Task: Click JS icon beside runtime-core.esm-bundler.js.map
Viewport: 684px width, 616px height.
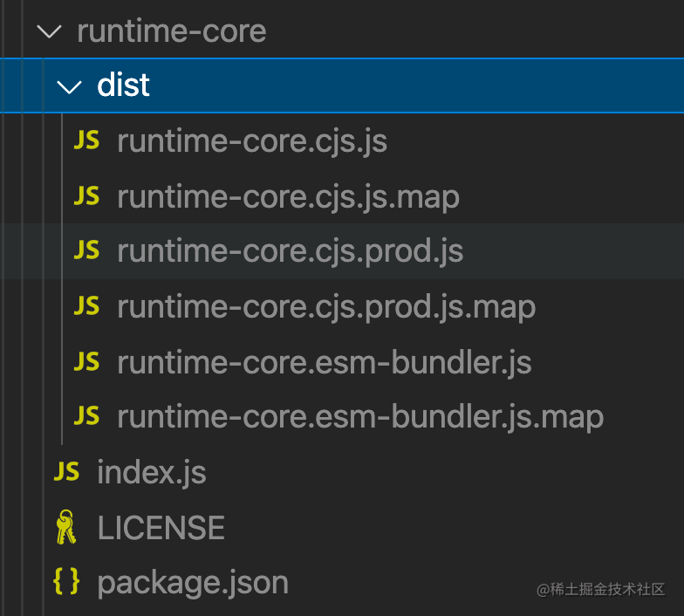Action: click(x=86, y=416)
